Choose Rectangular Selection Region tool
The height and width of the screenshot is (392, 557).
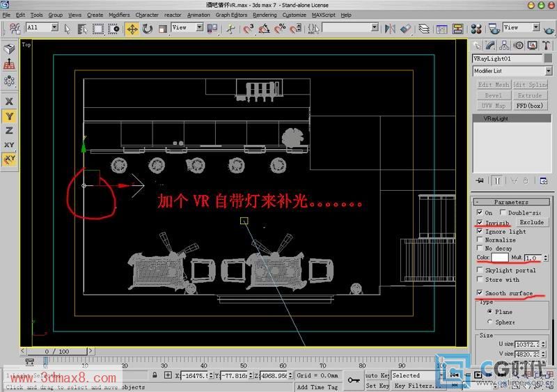98,29
